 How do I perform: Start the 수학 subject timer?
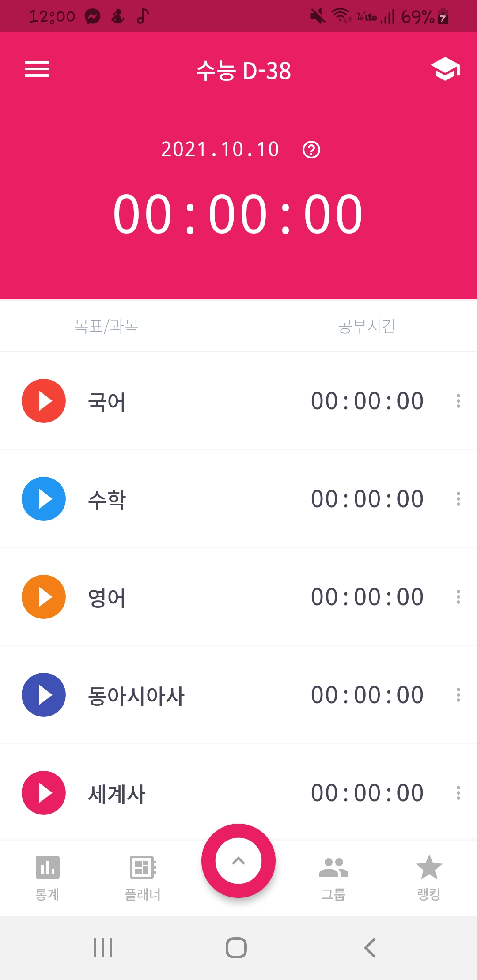coord(44,499)
